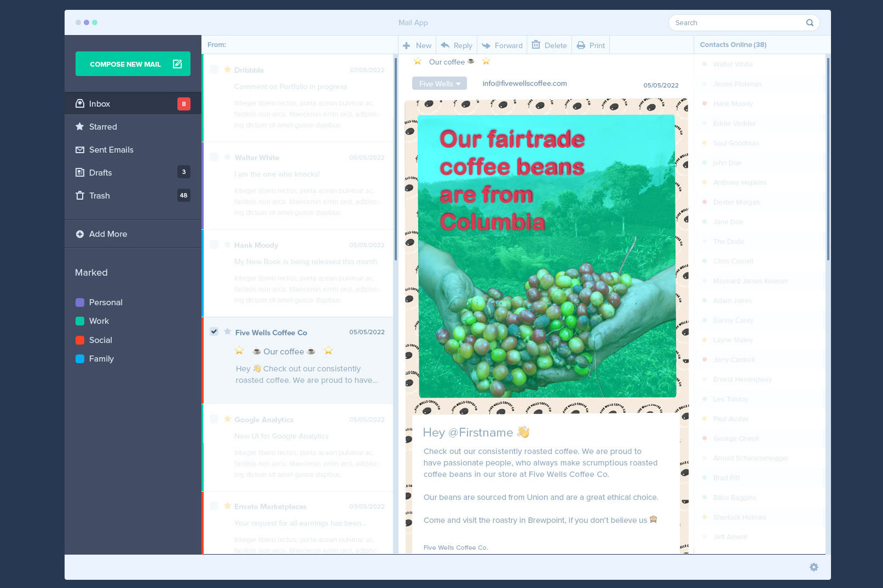This screenshot has height=588, width=883.
Task: Open the Five Wells sender dropdown
Action: (440, 83)
